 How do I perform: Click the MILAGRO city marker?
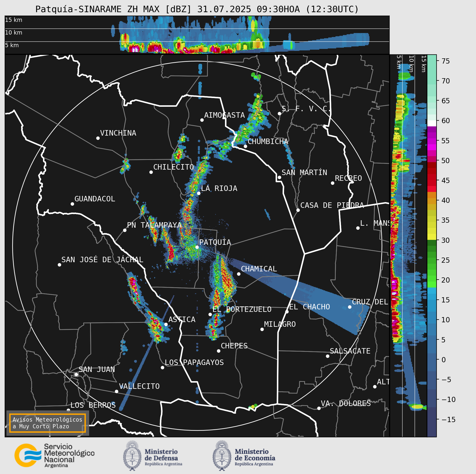point(262,329)
